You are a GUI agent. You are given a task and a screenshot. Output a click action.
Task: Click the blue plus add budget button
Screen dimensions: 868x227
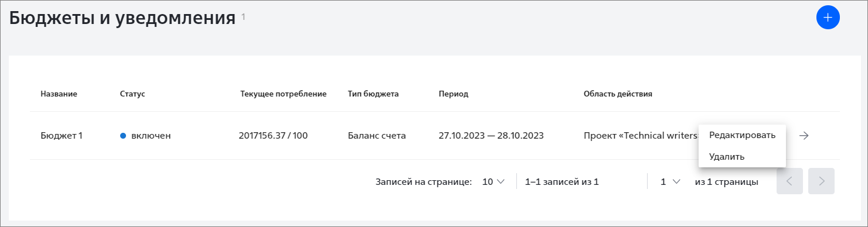[x=828, y=18]
